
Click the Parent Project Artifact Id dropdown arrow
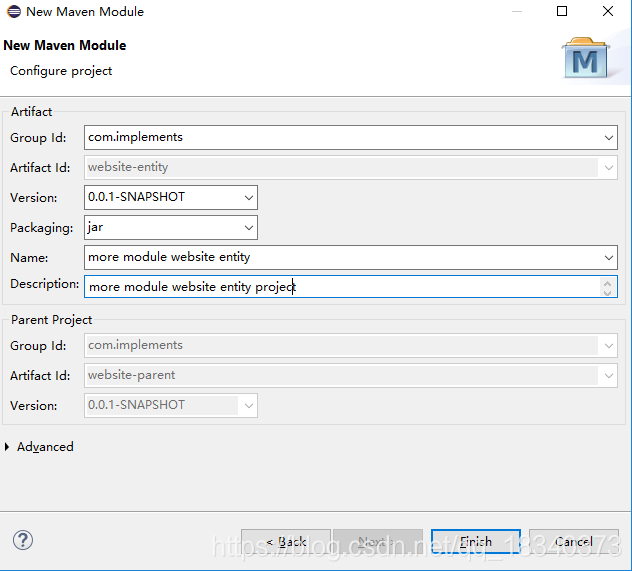pos(609,376)
